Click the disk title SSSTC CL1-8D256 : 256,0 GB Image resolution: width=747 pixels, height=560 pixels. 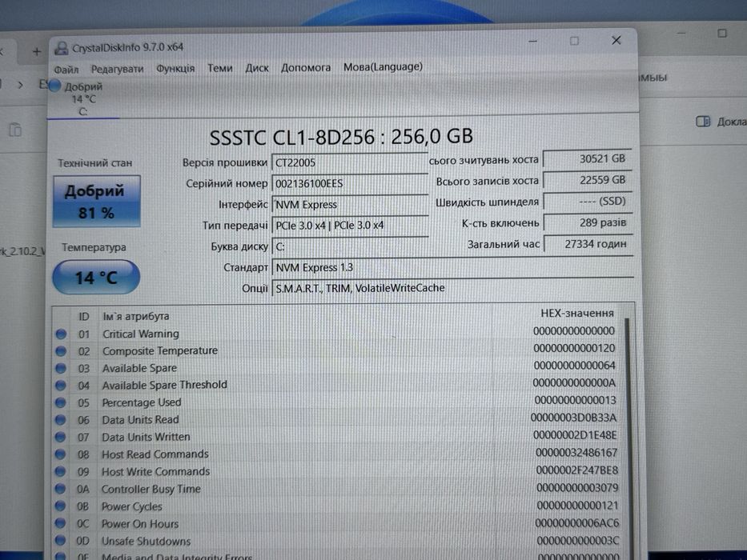coord(341,137)
